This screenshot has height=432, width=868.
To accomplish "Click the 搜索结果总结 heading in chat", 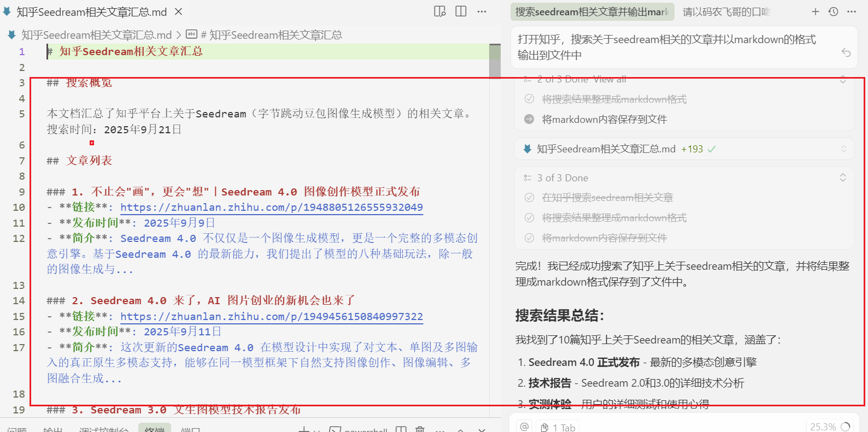I will pyautogui.click(x=560, y=316).
